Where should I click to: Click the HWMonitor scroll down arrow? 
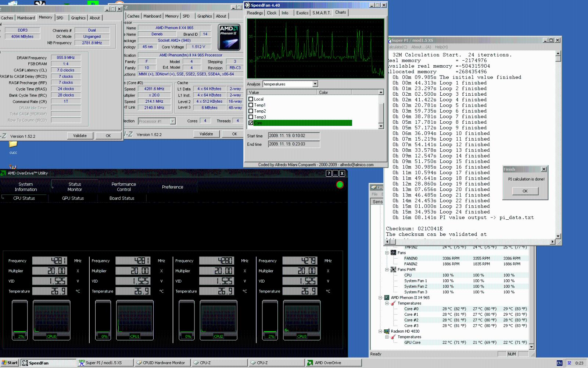click(x=531, y=347)
